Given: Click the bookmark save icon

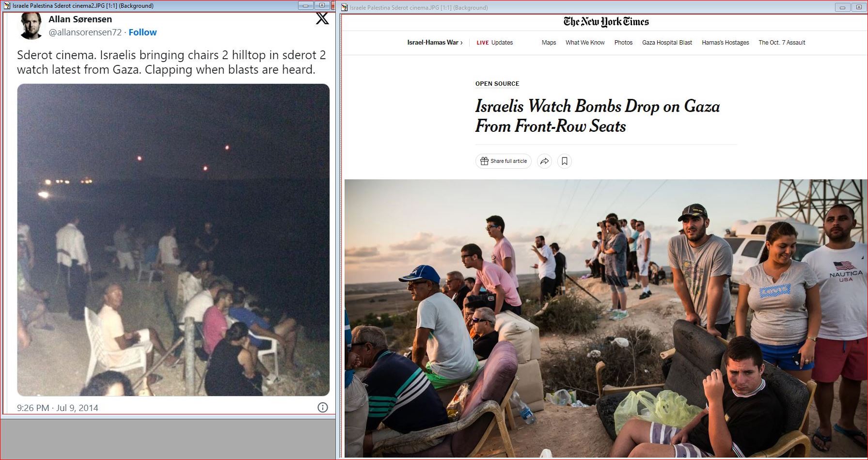Looking at the screenshot, I should [x=565, y=161].
